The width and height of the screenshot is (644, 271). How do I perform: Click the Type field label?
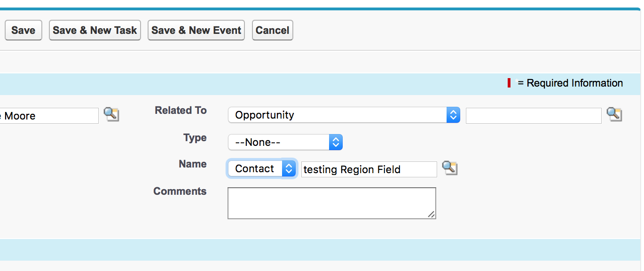click(195, 138)
